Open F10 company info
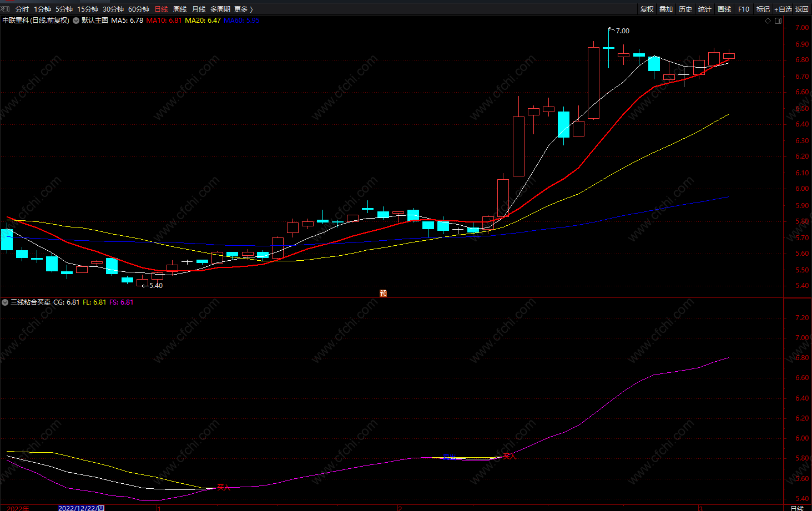Image resolution: width=812 pixels, height=511 pixels. pos(744,9)
